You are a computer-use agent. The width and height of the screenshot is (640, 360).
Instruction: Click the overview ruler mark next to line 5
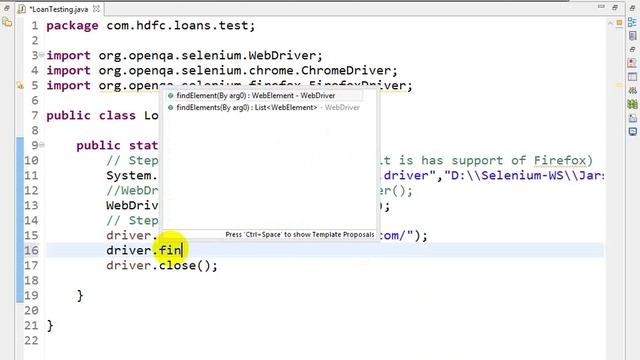pos(619,85)
